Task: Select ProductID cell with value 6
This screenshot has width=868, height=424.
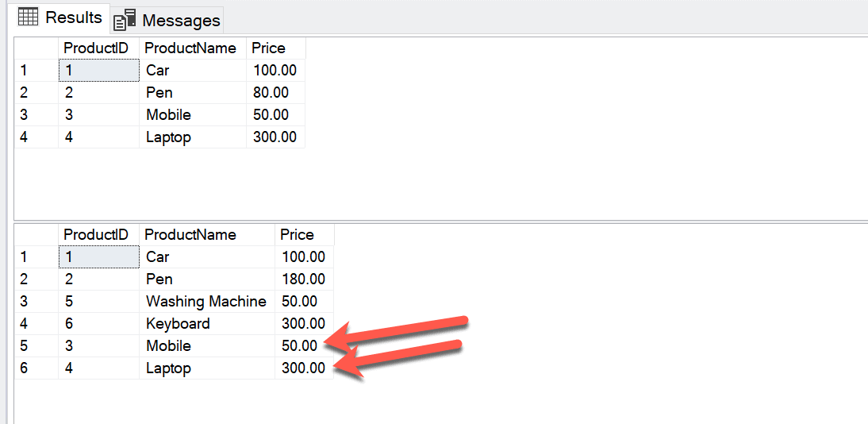Action: point(97,324)
